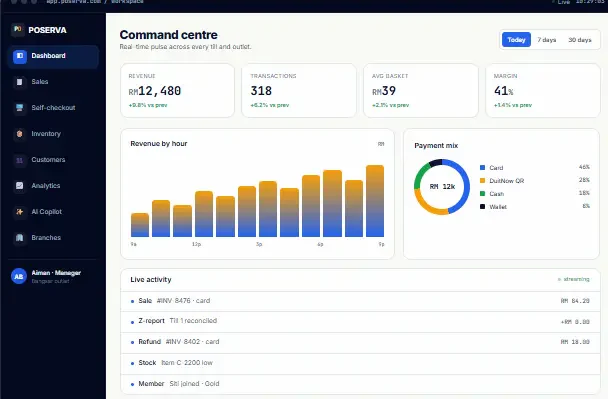Click the Margin 41% card

coord(543,91)
